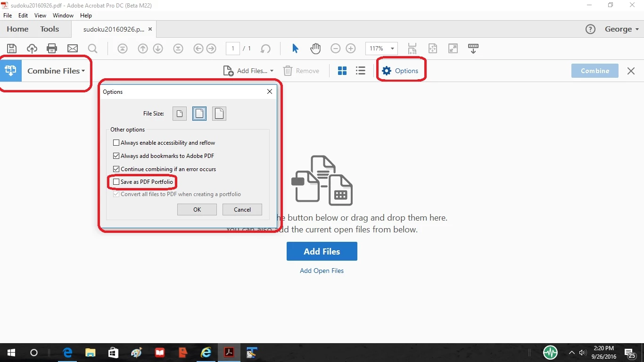Confirm the Options dialog with OK
The image size is (644, 362).
197,210
